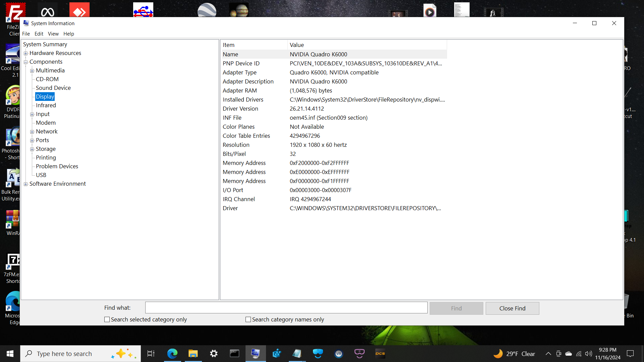Open the VR taskbar icon
The height and width of the screenshot is (362, 644).
tap(339, 354)
